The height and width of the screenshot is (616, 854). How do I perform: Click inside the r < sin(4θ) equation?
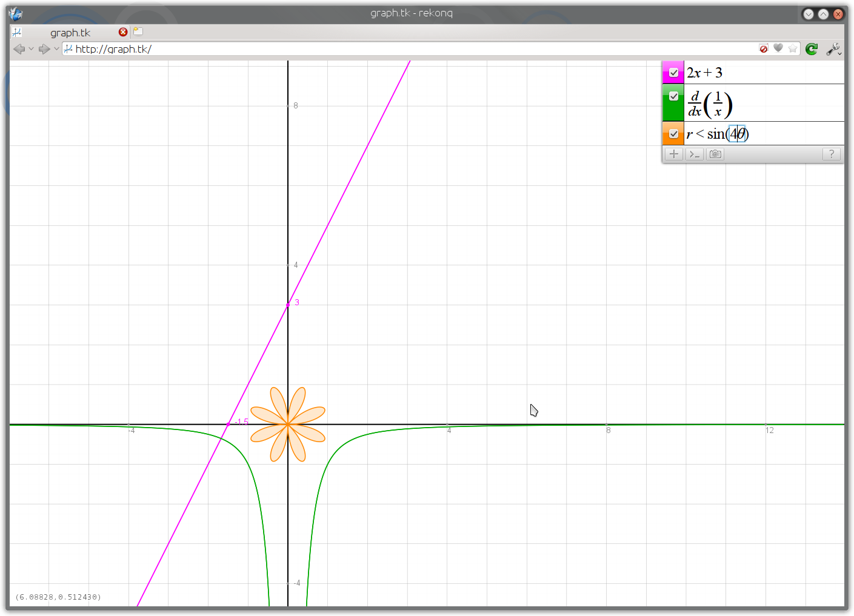[x=764, y=134]
